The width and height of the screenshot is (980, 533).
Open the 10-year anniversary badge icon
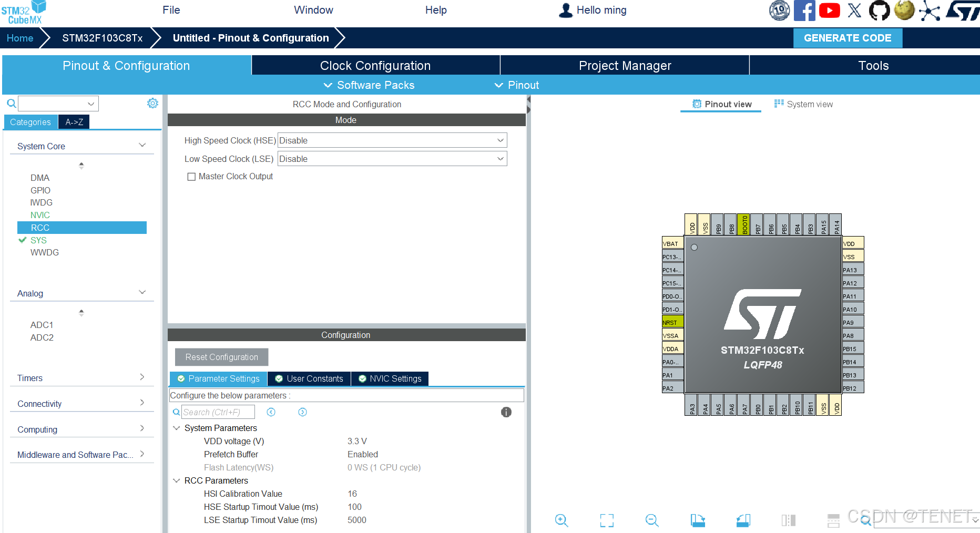click(x=779, y=11)
